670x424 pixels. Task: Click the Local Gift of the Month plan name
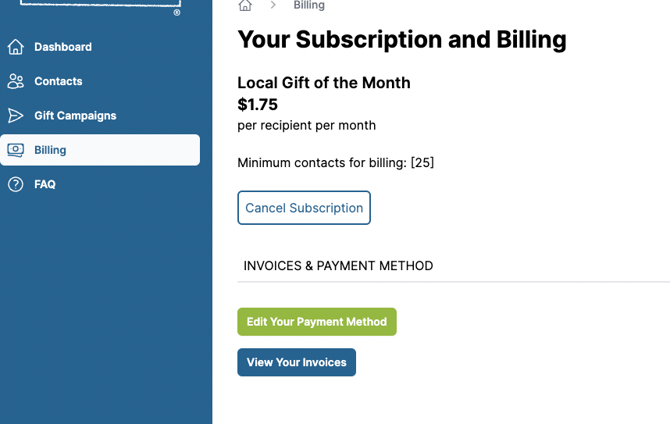pos(324,83)
